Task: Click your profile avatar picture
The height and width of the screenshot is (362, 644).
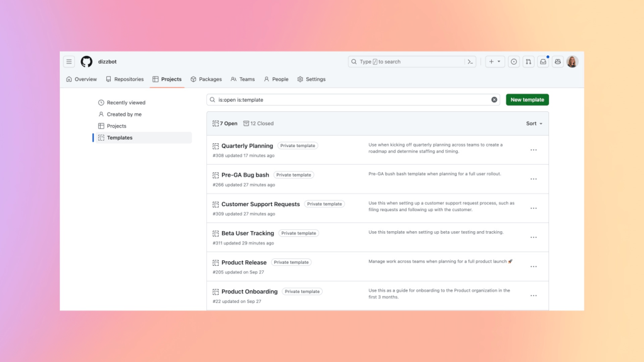Action: click(x=571, y=61)
